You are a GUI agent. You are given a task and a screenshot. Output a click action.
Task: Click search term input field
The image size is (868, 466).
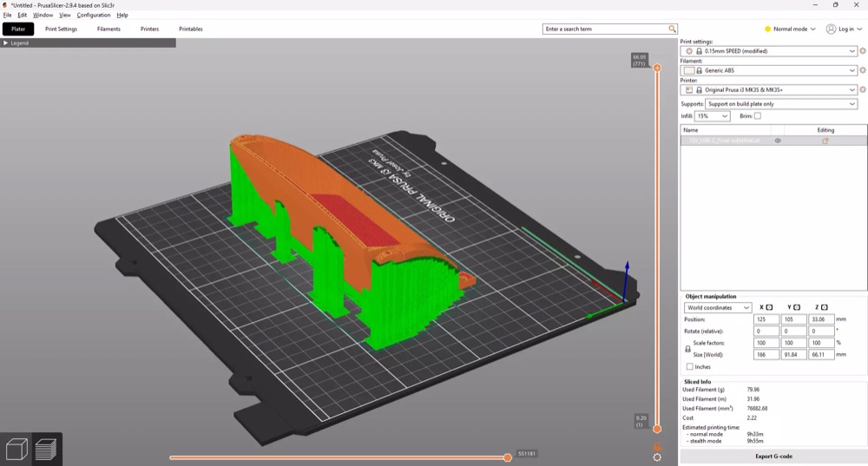click(606, 29)
